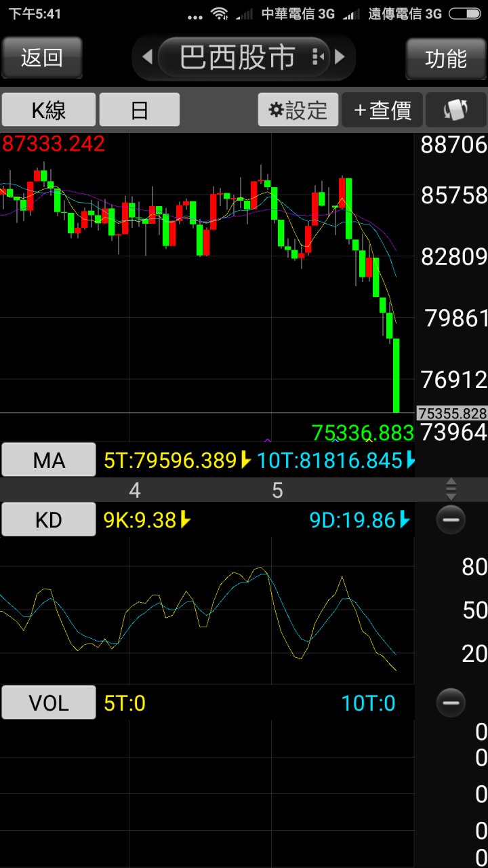Viewport: 488px width, 868px height.
Task: Open 設定 settings with gear icon
Action: [x=298, y=110]
